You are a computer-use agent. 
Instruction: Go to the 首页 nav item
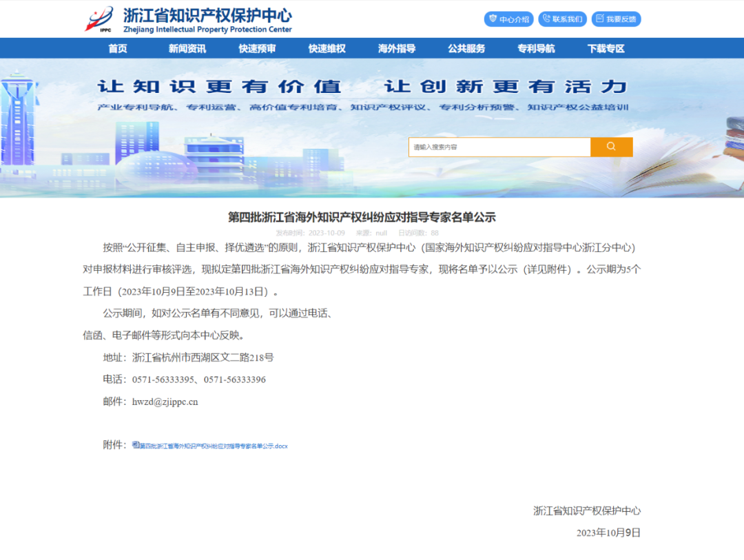[118, 48]
